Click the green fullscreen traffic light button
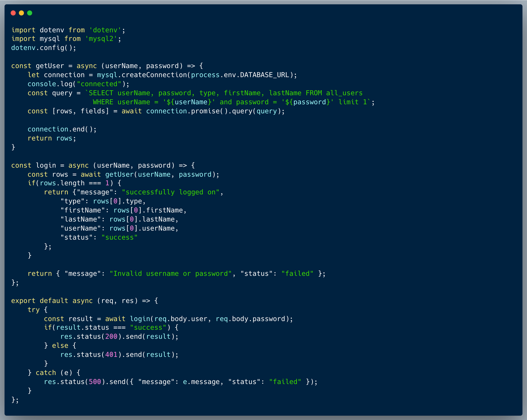This screenshot has width=527, height=420. tap(29, 13)
